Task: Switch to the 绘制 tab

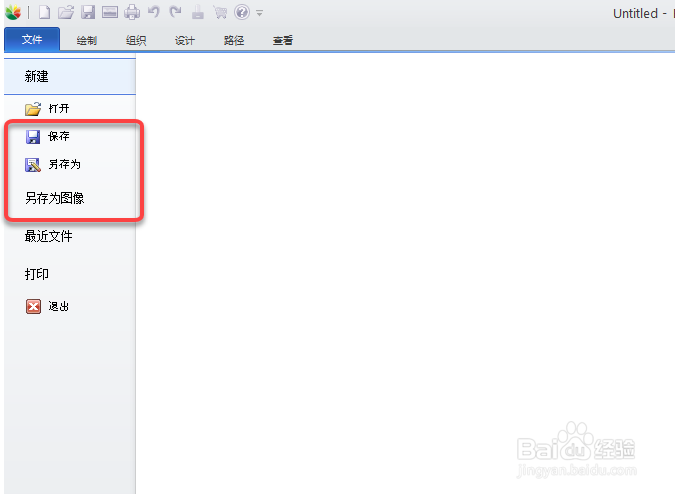Action: click(87, 40)
